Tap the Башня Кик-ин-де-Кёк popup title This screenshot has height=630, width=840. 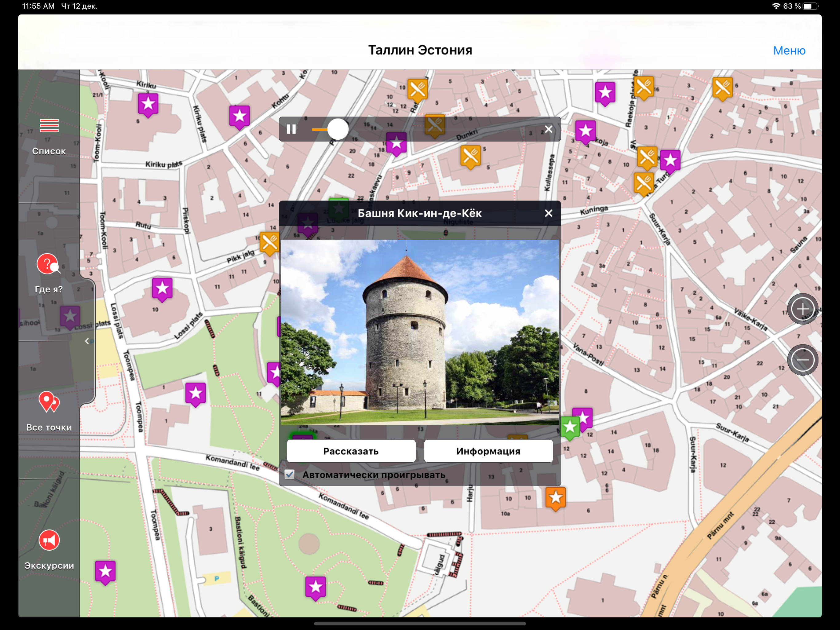coord(420,213)
